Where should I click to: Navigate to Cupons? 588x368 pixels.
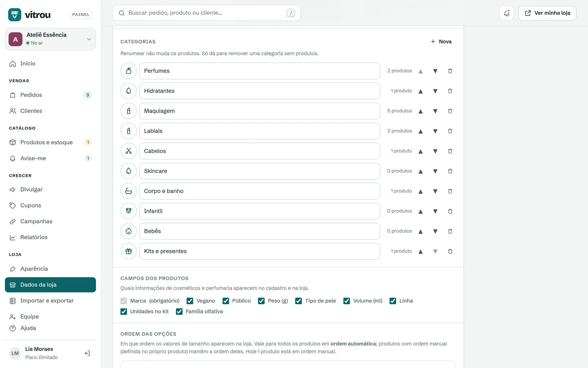pyautogui.click(x=50, y=205)
